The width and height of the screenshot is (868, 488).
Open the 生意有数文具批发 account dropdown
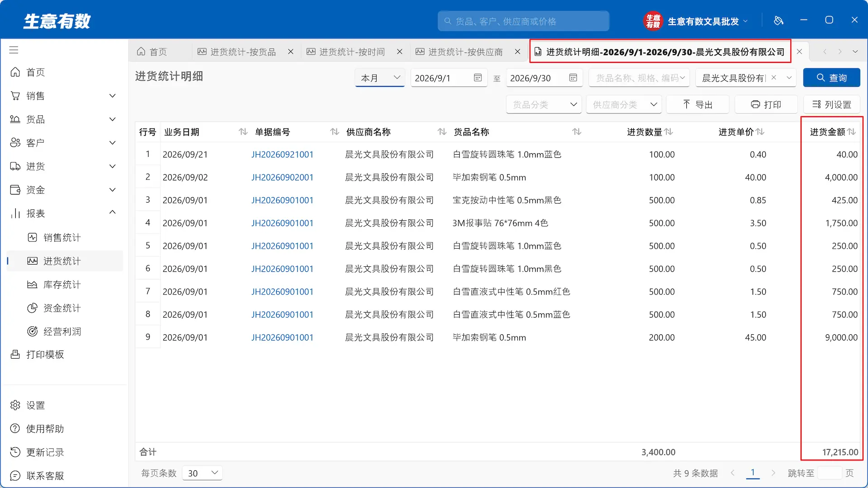click(x=696, y=21)
